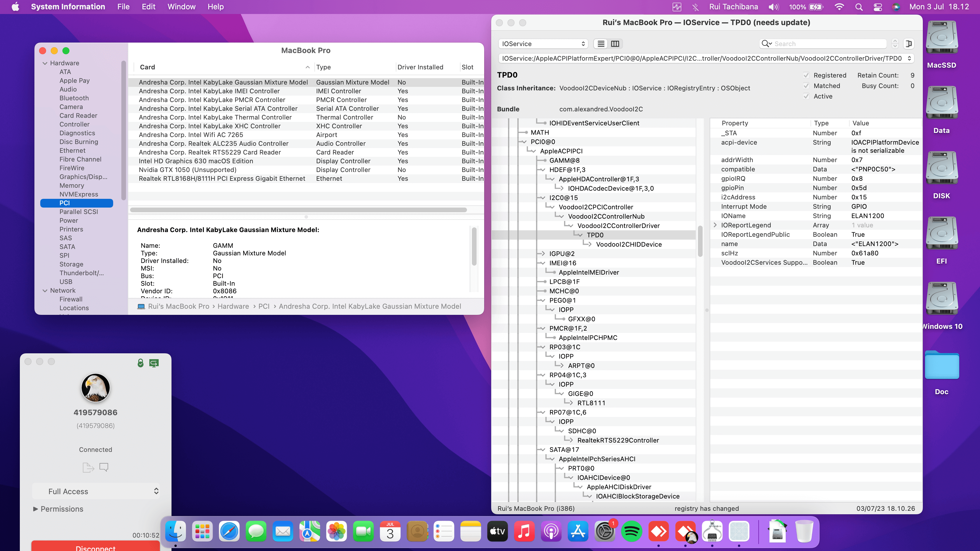Open chat in AnyDesk session panel
980x551 pixels.
104,467
